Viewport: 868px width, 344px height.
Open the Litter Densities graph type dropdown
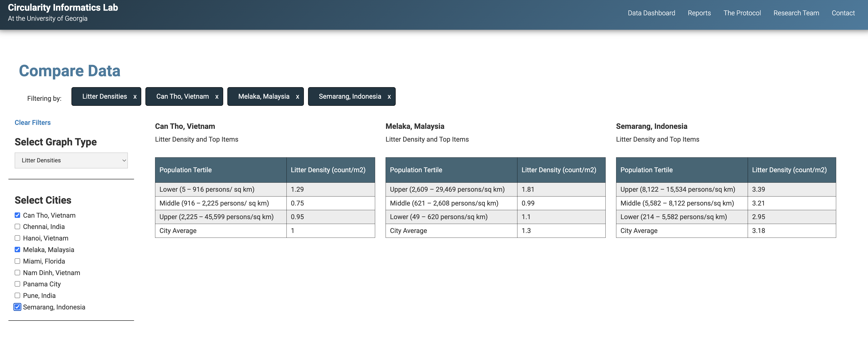pyautogui.click(x=71, y=160)
